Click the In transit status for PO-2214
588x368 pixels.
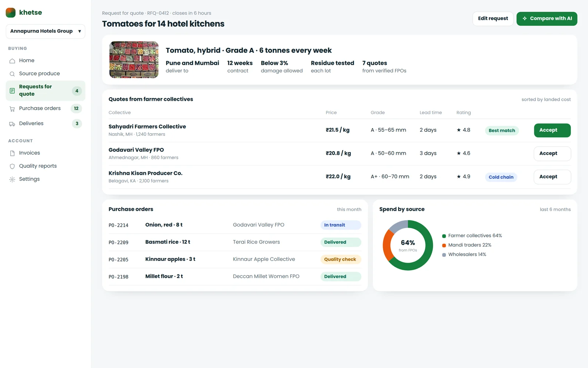pyautogui.click(x=341, y=225)
